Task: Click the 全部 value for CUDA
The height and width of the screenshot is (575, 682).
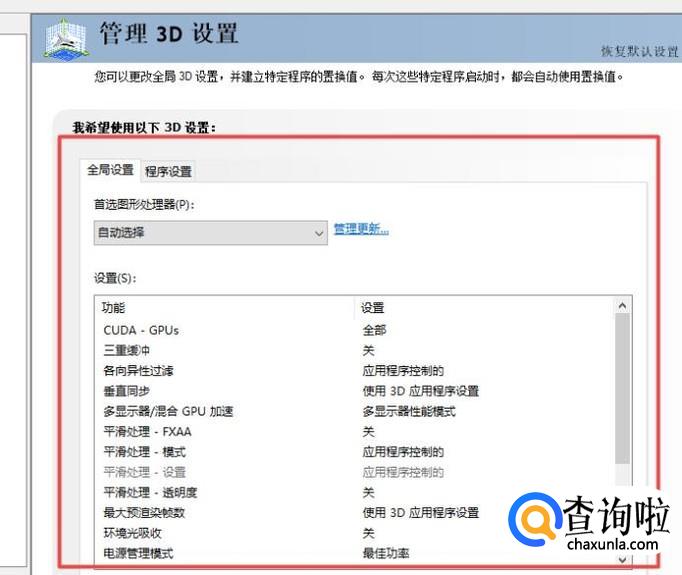Action: 374,330
